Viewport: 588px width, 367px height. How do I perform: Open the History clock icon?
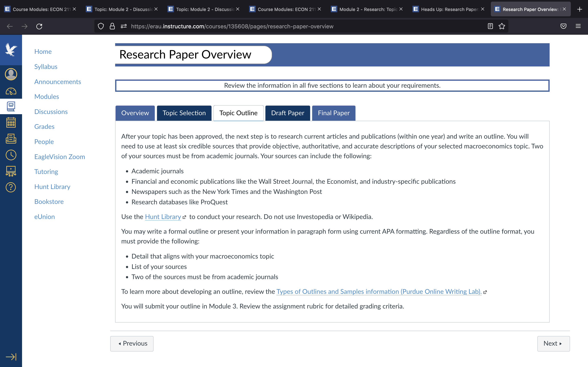pos(11,155)
